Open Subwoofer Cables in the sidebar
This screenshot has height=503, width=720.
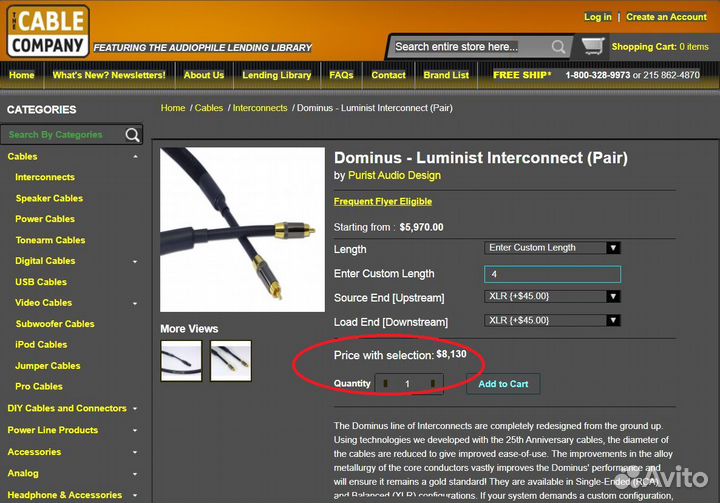point(55,324)
